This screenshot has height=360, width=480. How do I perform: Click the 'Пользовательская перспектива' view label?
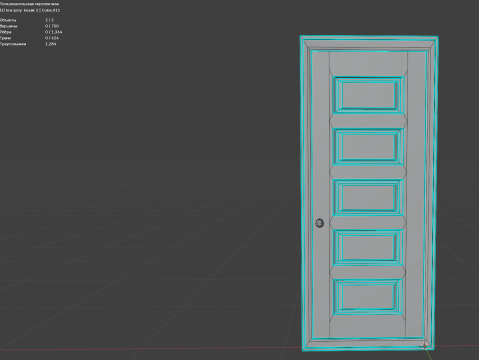(29, 4)
